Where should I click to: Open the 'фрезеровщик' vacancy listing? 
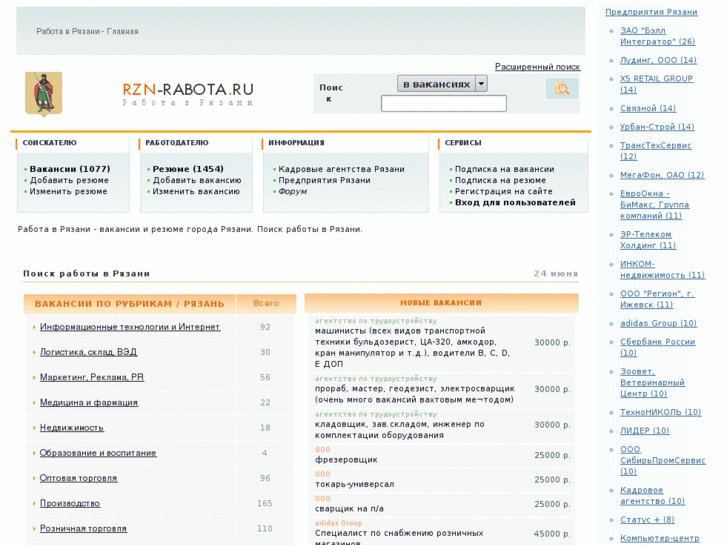[x=346, y=459]
